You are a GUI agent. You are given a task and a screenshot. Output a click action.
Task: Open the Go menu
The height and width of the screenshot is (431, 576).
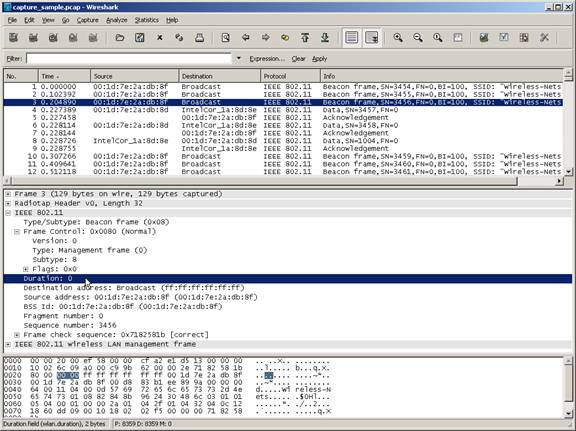click(65, 20)
